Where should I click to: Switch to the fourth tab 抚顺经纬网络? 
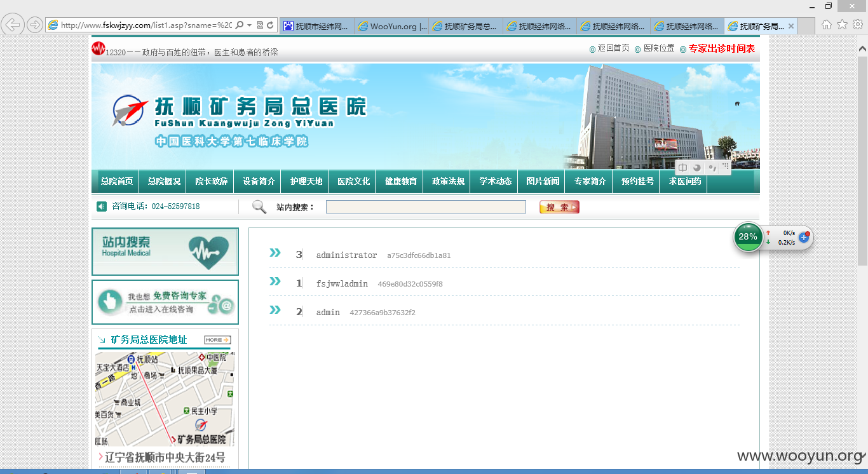pos(540,26)
